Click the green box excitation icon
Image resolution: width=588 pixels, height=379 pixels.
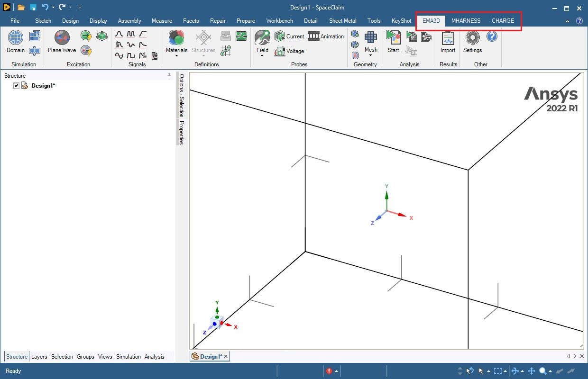click(x=101, y=36)
